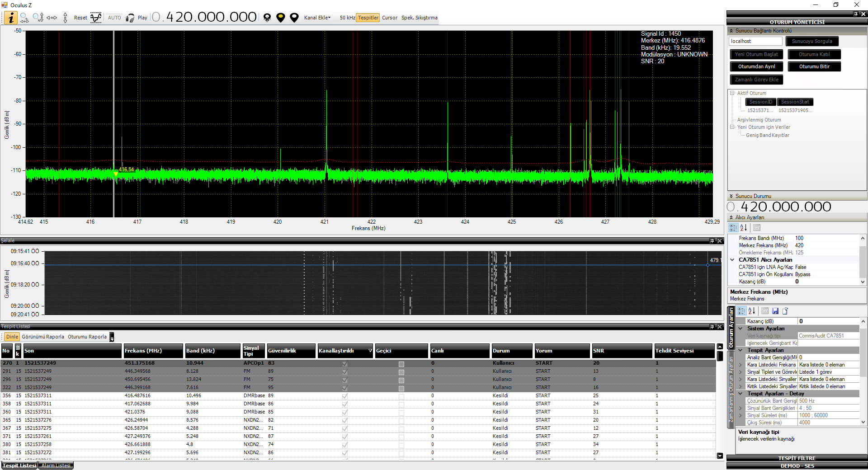Screen dimensions: 868x470
Task: Collapse the CA7851 Alıcı Ayarları group
Action: [732, 260]
